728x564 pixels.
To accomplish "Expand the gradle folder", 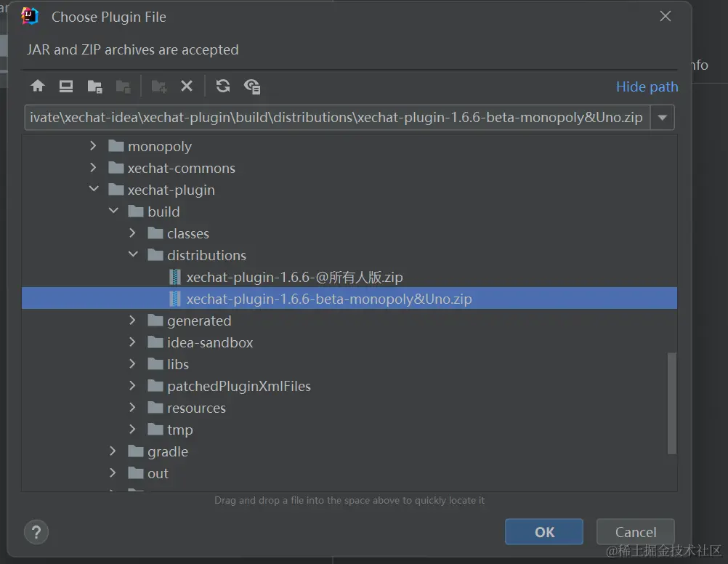I will point(113,451).
